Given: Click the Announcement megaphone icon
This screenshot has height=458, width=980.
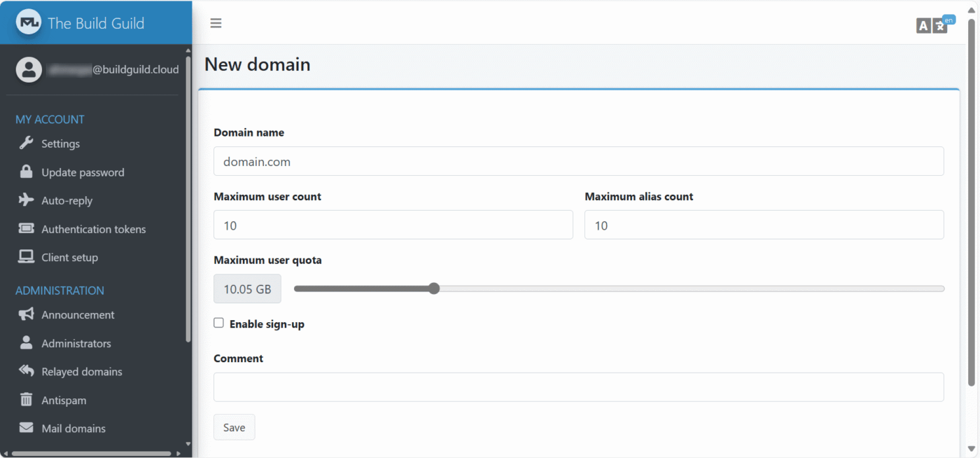Looking at the screenshot, I should (x=27, y=314).
